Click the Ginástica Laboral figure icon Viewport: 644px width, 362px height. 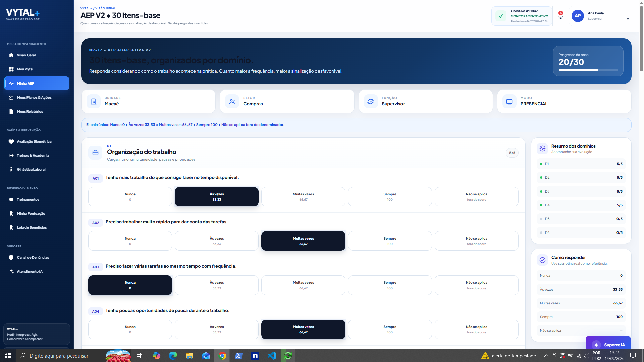coord(11,169)
